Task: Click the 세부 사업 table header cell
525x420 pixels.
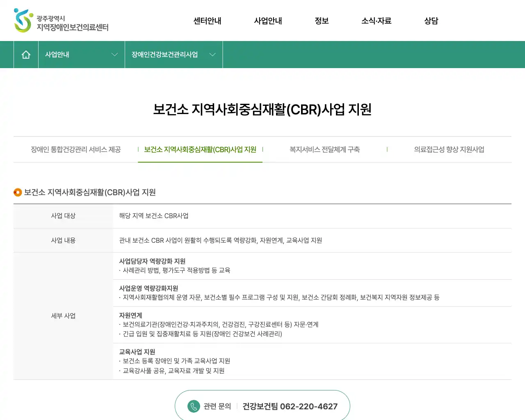Action: coord(63,316)
